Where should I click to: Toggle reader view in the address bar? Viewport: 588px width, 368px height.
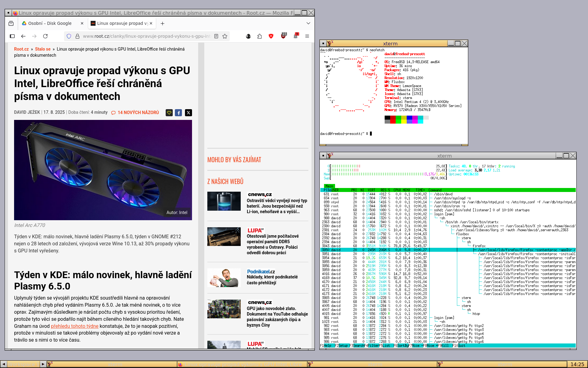(x=216, y=36)
